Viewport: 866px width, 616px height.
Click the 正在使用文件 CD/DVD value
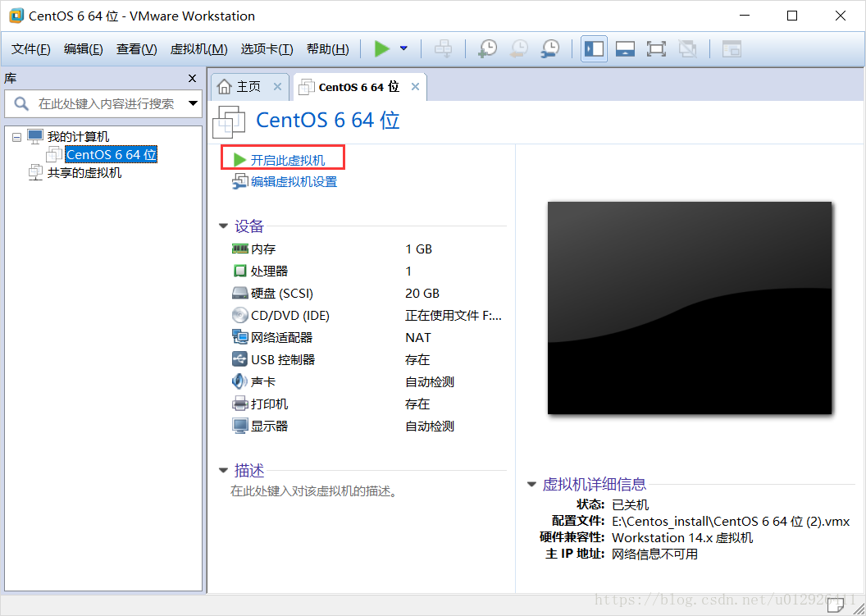(x=454, y=316)
